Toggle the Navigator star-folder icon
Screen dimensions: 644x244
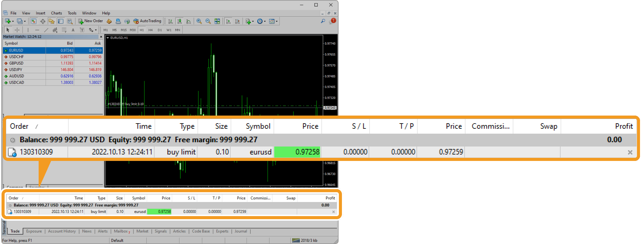tap(52, 21)
